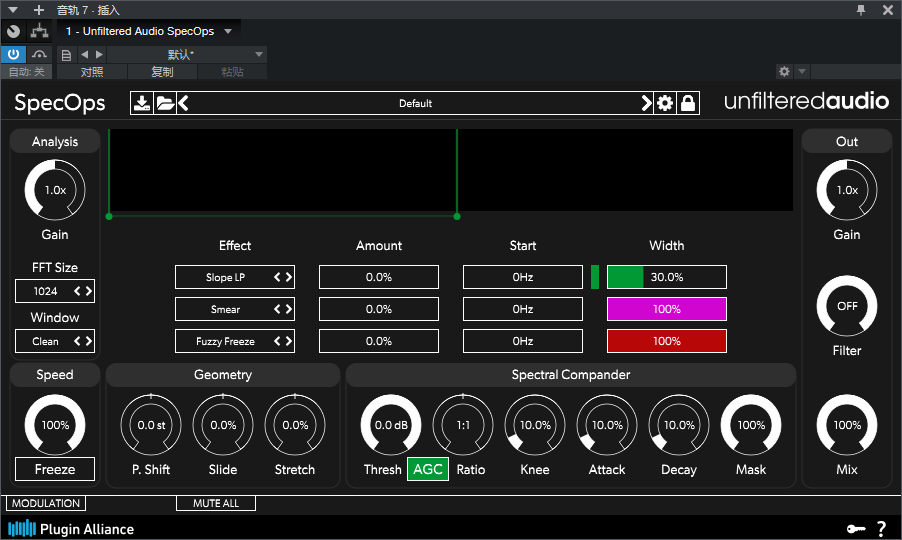
Task: Go to the next preset arrow
Action: [647, 104]
